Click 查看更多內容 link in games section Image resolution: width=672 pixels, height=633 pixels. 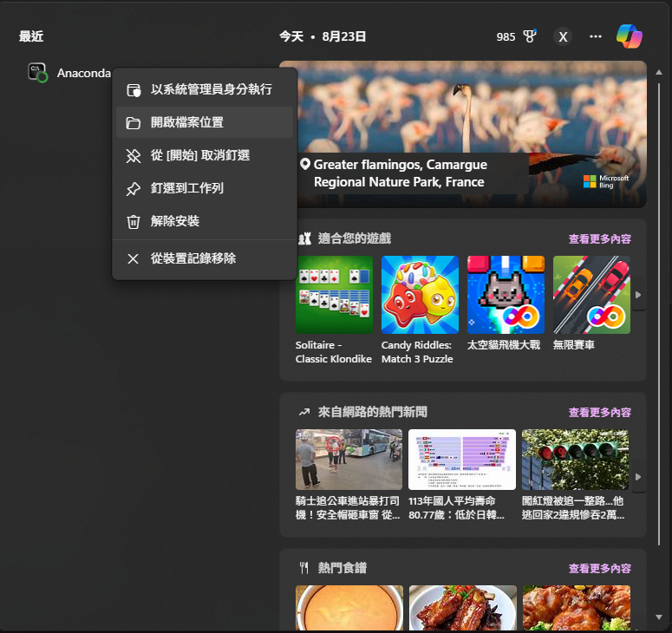[x=599, y=239]
